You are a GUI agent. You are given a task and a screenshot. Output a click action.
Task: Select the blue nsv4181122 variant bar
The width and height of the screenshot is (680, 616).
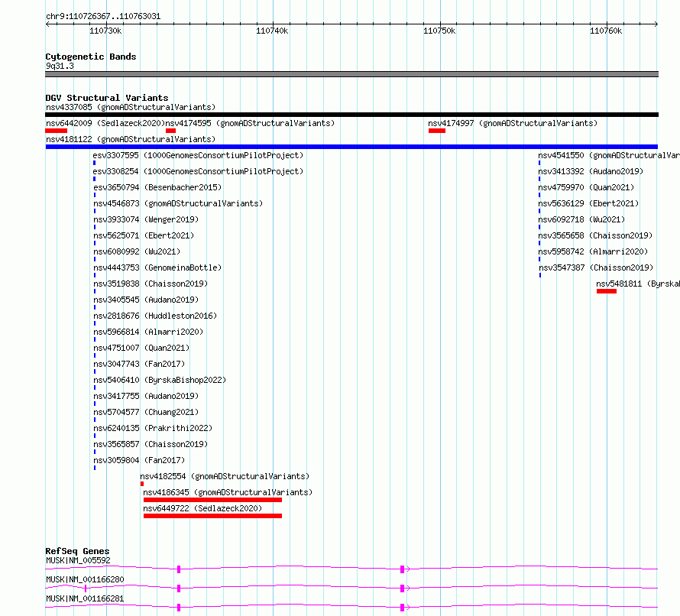351,147
